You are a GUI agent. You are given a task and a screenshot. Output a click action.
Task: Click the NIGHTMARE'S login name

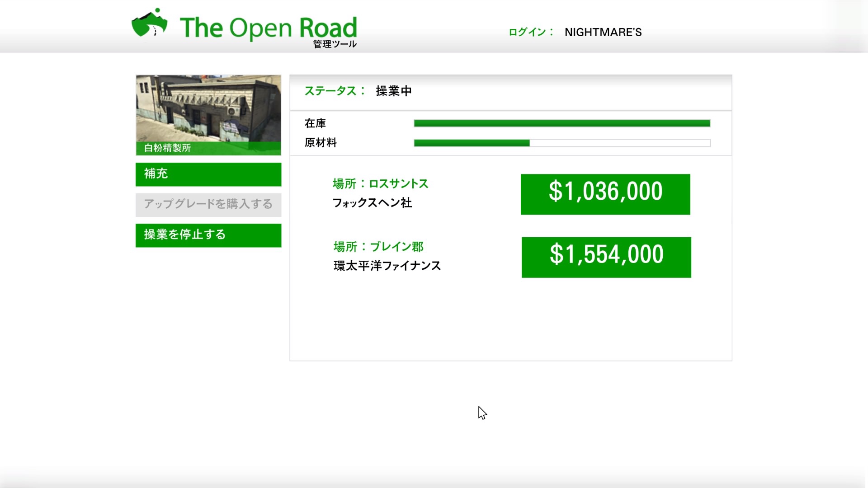tap(603, 33)
